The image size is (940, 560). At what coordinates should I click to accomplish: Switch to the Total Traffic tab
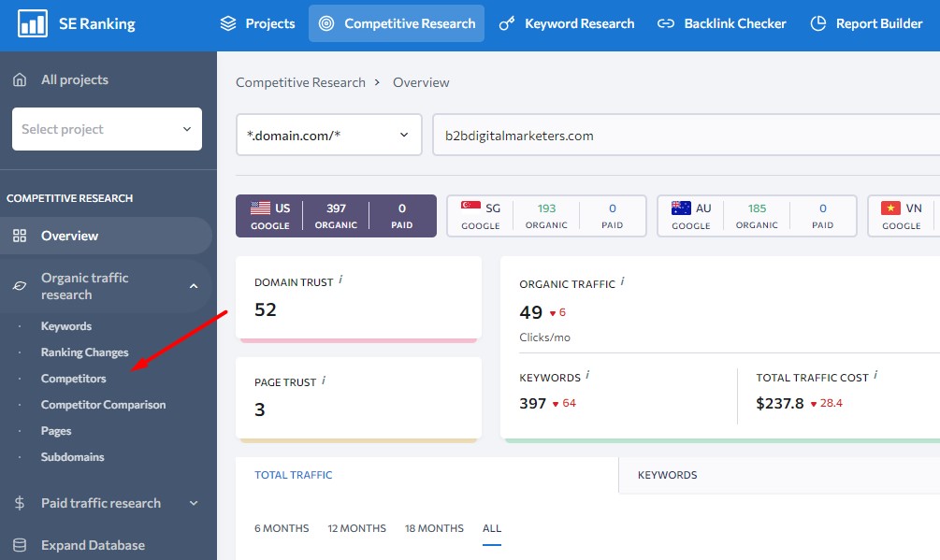pos(293,475)
